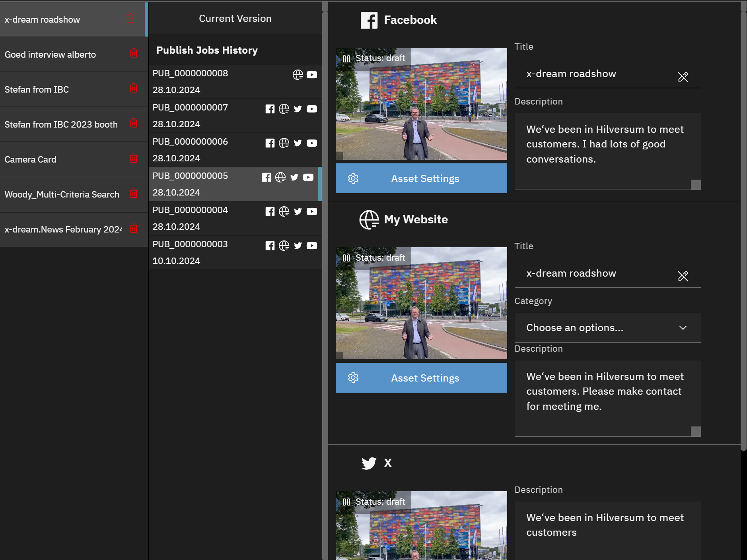Grab resize handle of My Website description

tap(696, 432)
